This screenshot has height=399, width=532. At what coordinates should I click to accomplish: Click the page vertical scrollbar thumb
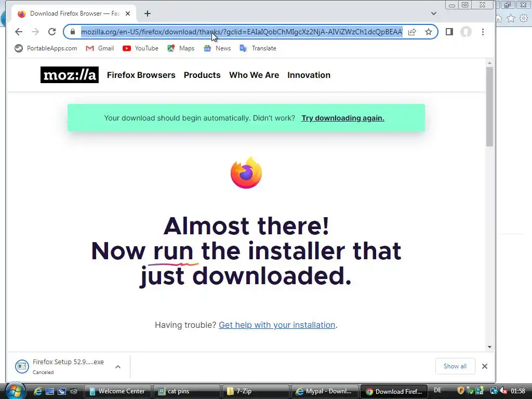click(x=489, y=107)
